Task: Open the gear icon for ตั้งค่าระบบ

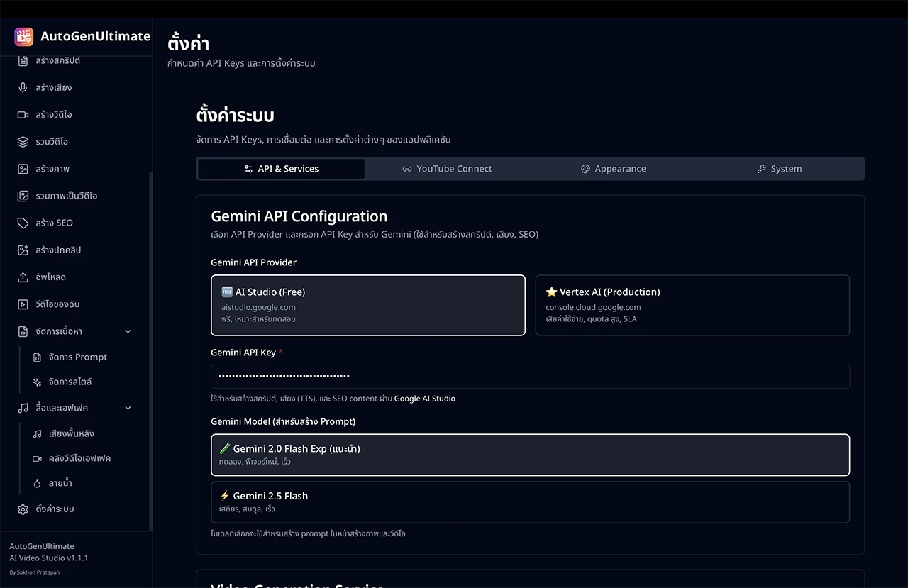Action: (23, 509)
